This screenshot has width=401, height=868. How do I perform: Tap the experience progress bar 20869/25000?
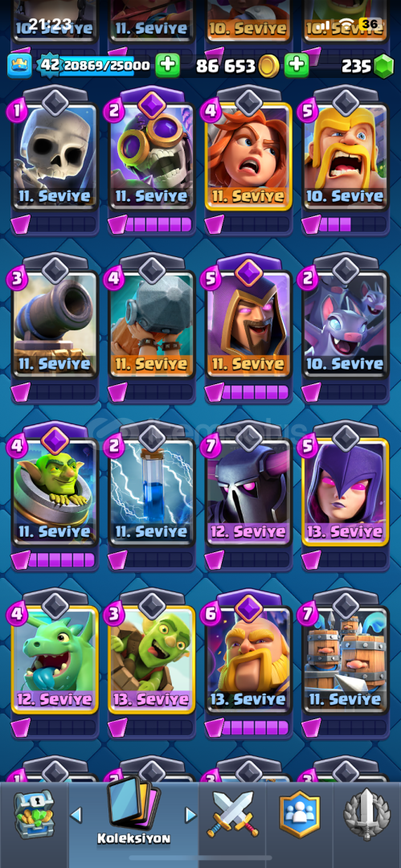pyautogui.click(x=94, y=66)
